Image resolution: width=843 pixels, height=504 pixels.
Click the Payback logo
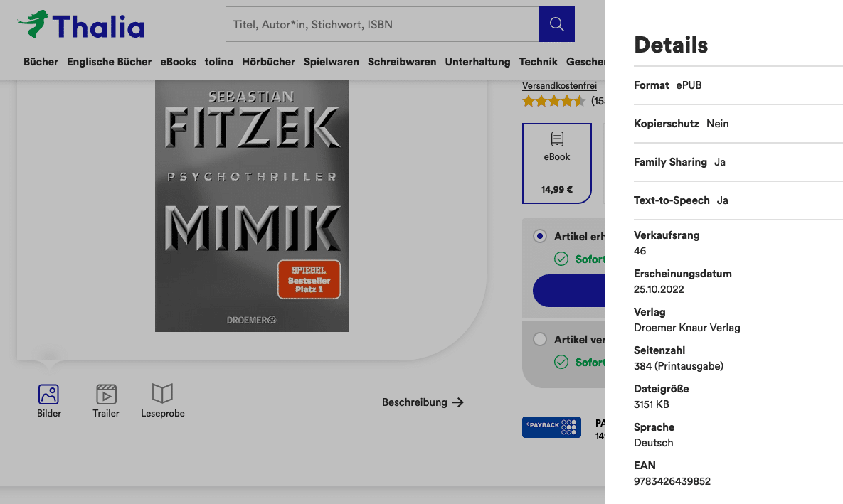coord(551,427)
